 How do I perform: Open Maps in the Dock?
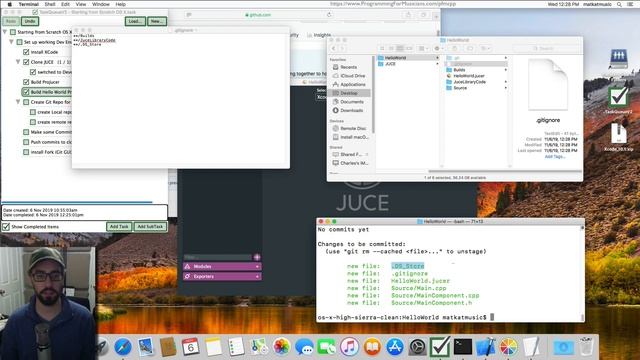[x=259, y=347]
